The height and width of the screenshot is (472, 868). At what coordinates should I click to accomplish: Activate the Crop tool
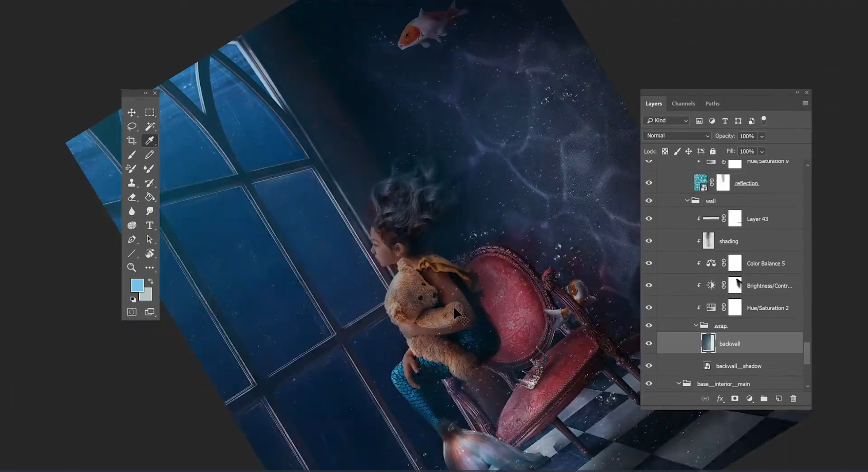tap(132, 140)
